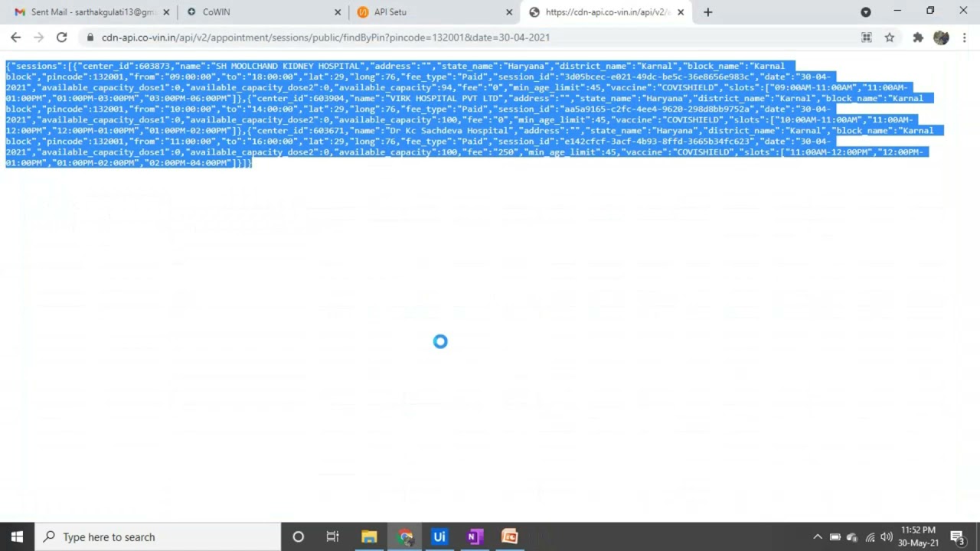Open the clock showing 11:52 PM
This screenshot has width=980, height=551.
pyautogui.click(x=919, y=536)
